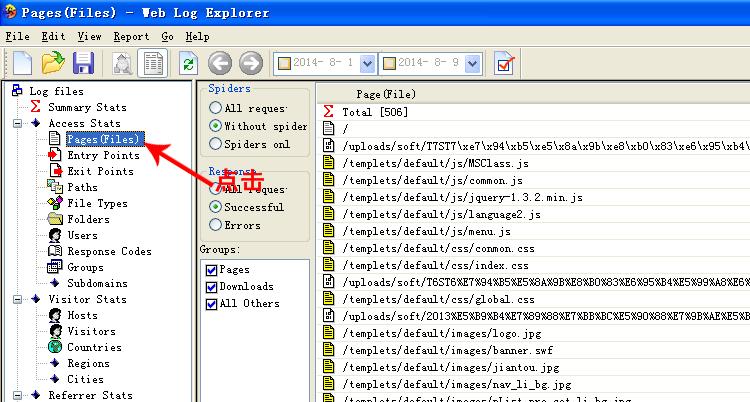Screen dimensions: 750x402
Task: Choose the Errors response radio button
Action: (215, 225)
